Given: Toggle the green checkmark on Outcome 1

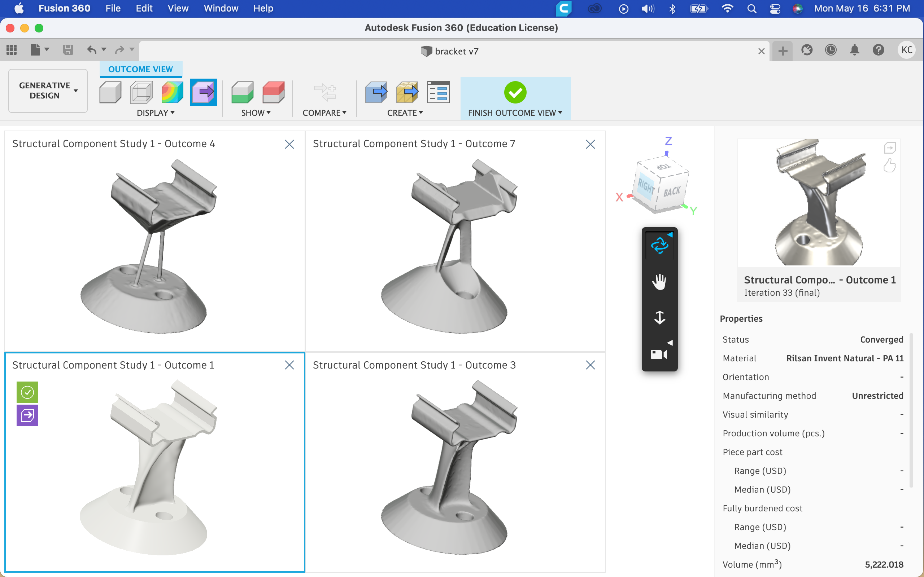Looking at the screenshot, I should [x=27, y=392].
